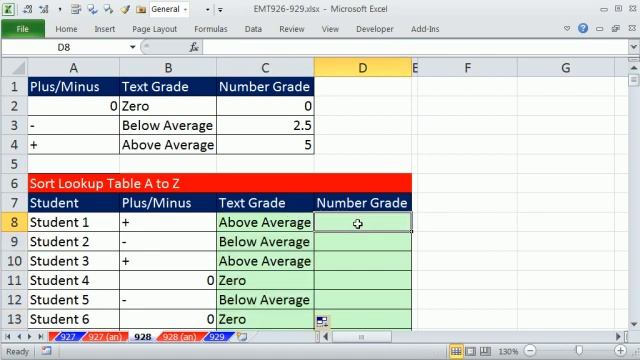
Task: Open the Developer ribbon tab
Action: click(x=375, y=29)
